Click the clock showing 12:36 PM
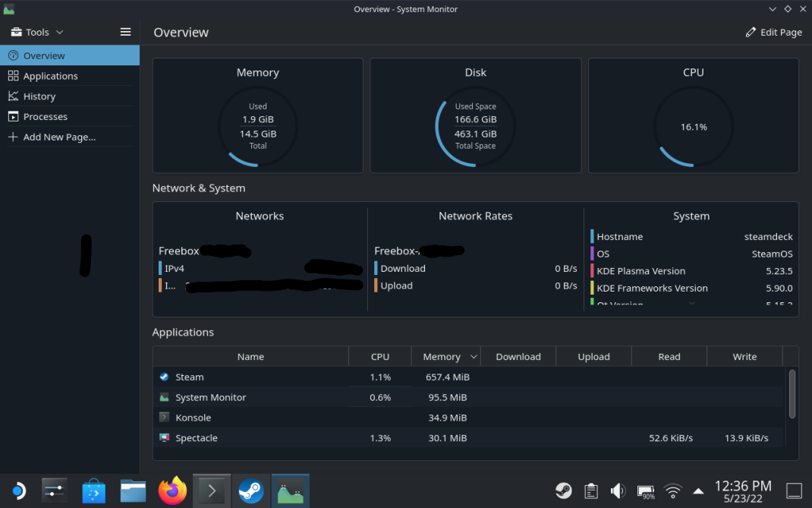This screenshot has width=812, height=508. pyautogui.click(x=743, y=491)
